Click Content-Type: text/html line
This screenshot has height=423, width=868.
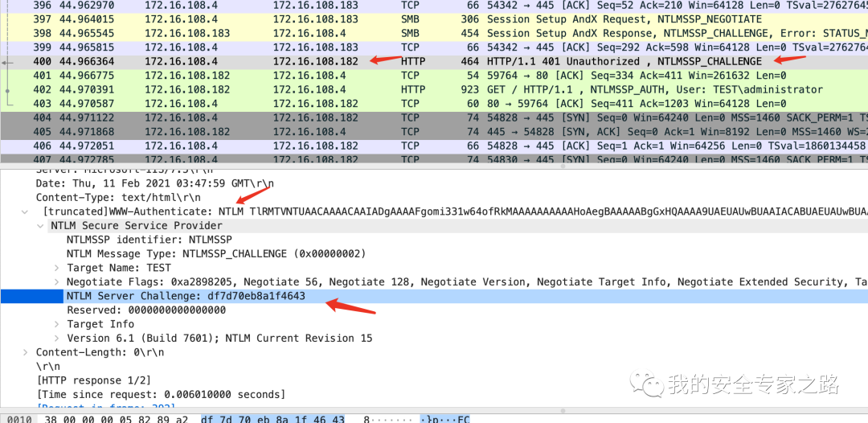[118, 197]
